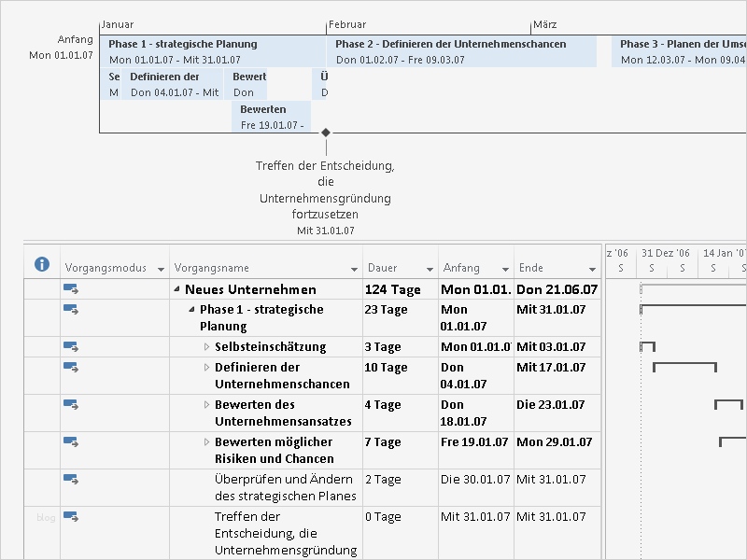The image size is (747, 560).
Task: Collapse the Neues Unternehmen summary task
Action: [x=176, y=290]
